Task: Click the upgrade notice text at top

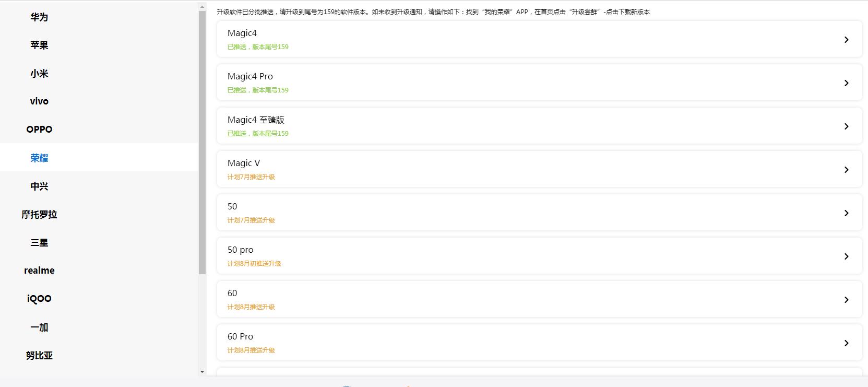Action: 433,12
